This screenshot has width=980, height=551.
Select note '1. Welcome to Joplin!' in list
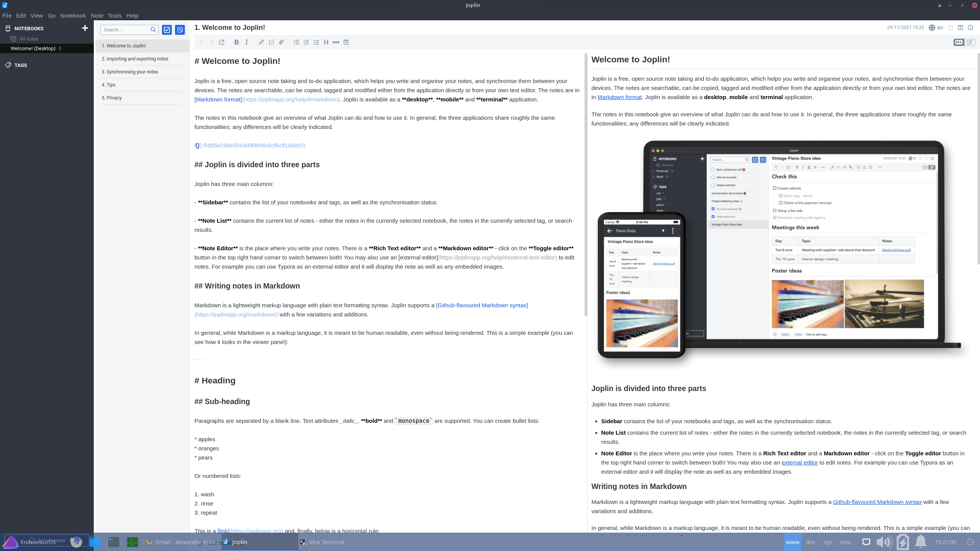[x=142, y=46]
